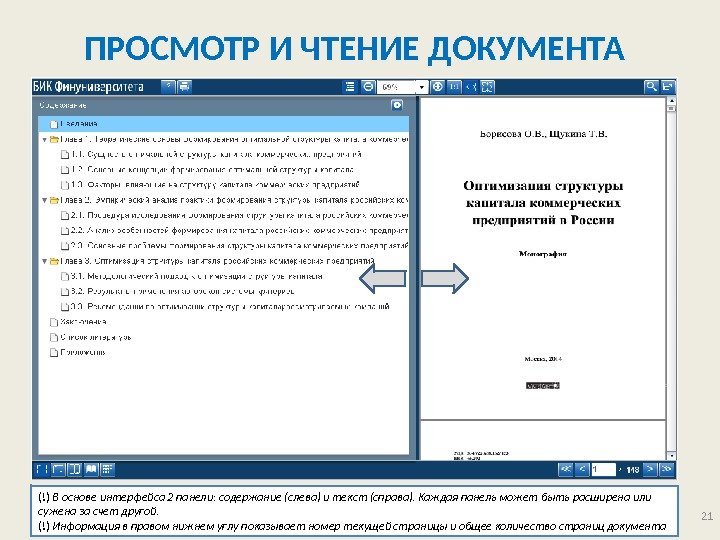Click the contents panel layout icon
This screenshot has height=540, width=720.
pyautogui.click(x=58, y=469)
